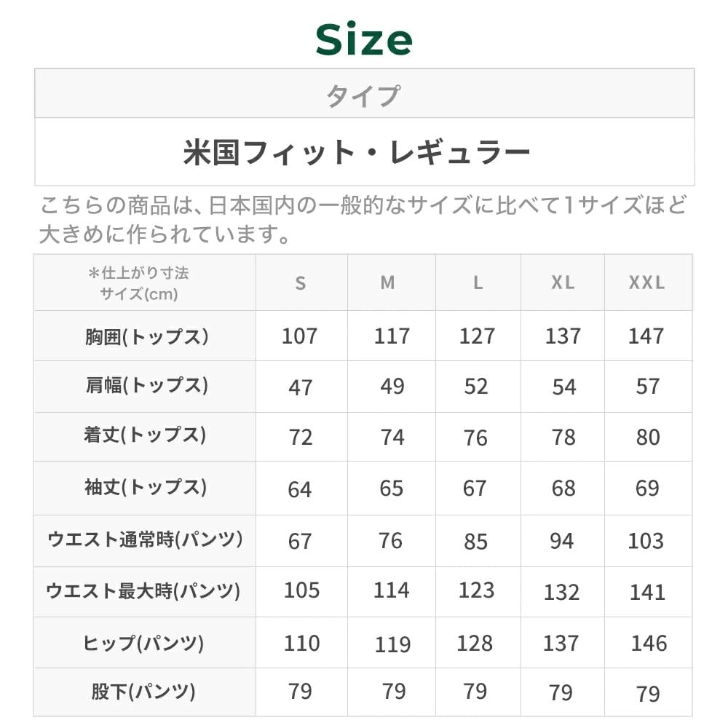Click the M size column header
The width and height of the screenshot is (728, 728).
(x=388, y=283)
